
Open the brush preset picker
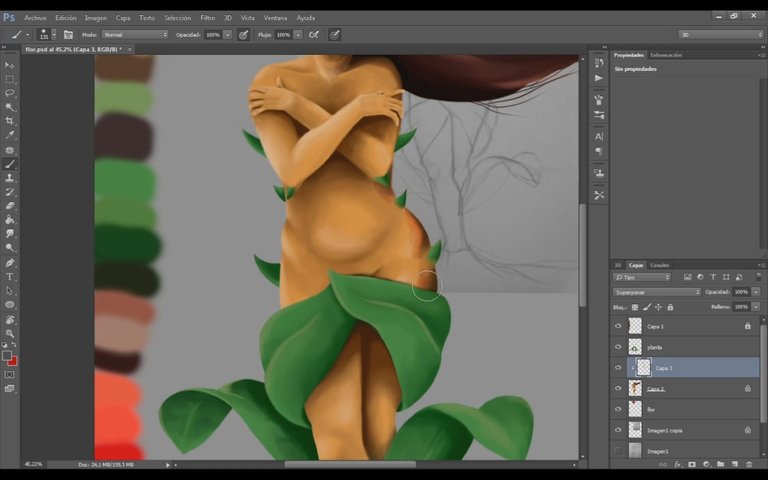tap(47, 35)
